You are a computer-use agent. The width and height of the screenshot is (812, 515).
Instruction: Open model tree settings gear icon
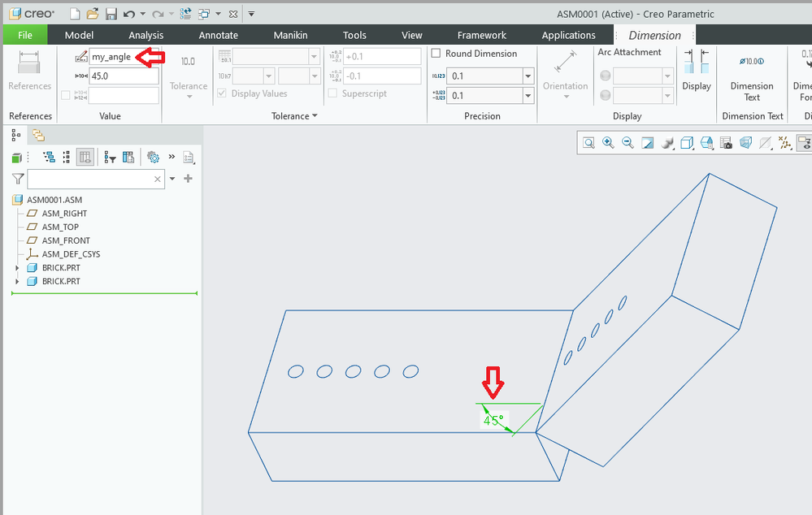pos(152,158)
